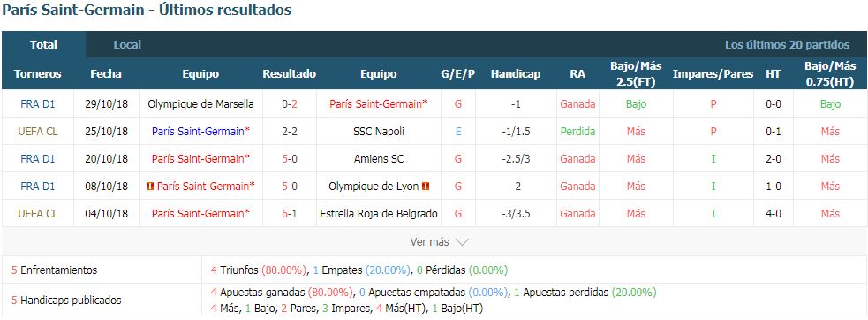The width and height of the screenshot is (868, 320).
Task: Open SSC Napoli team link
Action: pos(378,132)
